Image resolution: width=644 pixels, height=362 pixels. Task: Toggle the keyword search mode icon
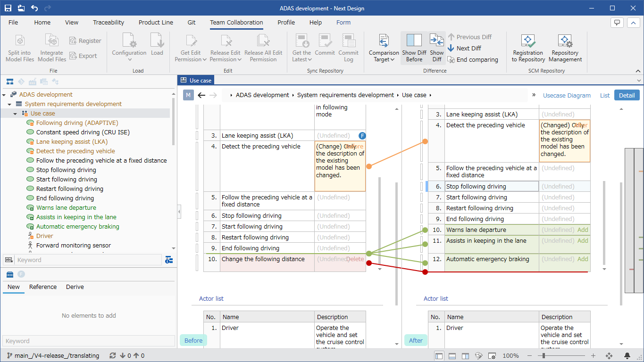8,260
